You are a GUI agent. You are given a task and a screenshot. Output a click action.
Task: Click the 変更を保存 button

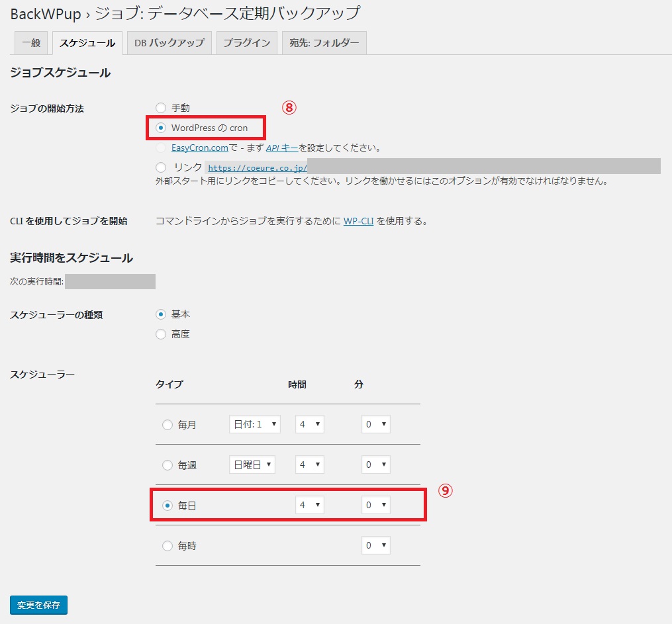(x=38, y=605)
